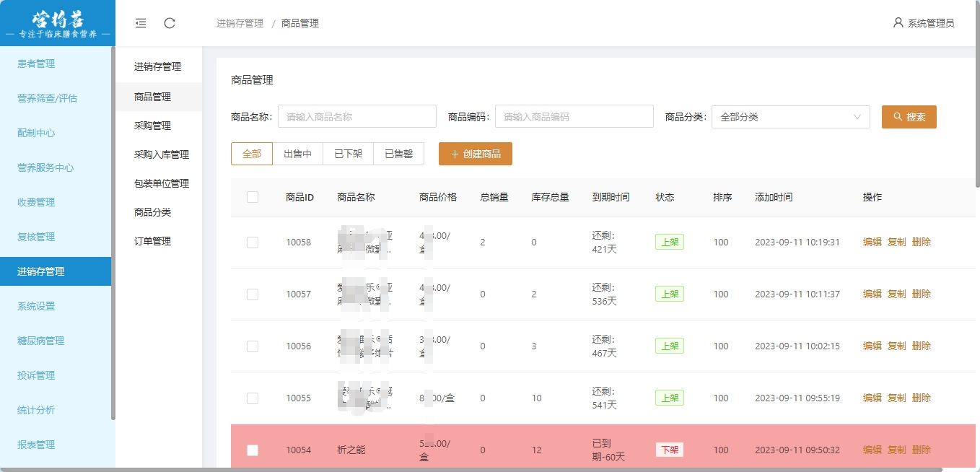Focus the 商品名称 input field
The width and height of the screenshot is (980, 472).
[356, 117]
